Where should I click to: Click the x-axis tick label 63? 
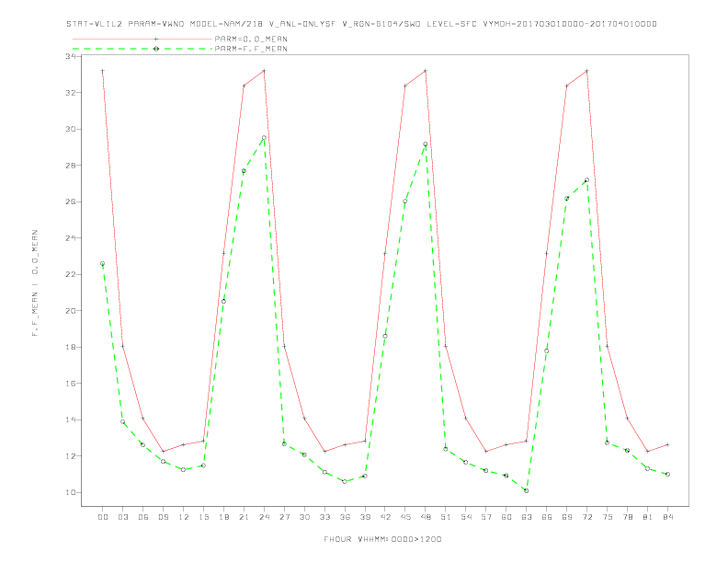coord(527,517)
